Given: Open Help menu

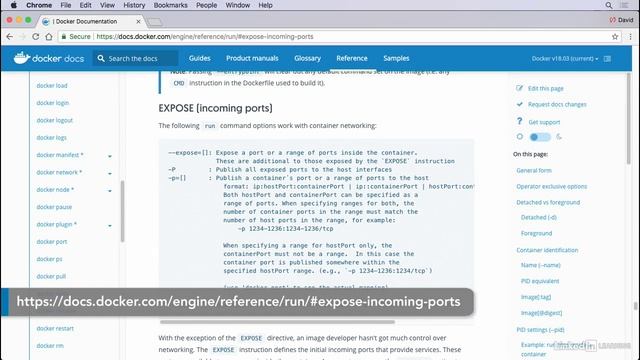Looking at the screenshot, I should click(x=265, y=5).
